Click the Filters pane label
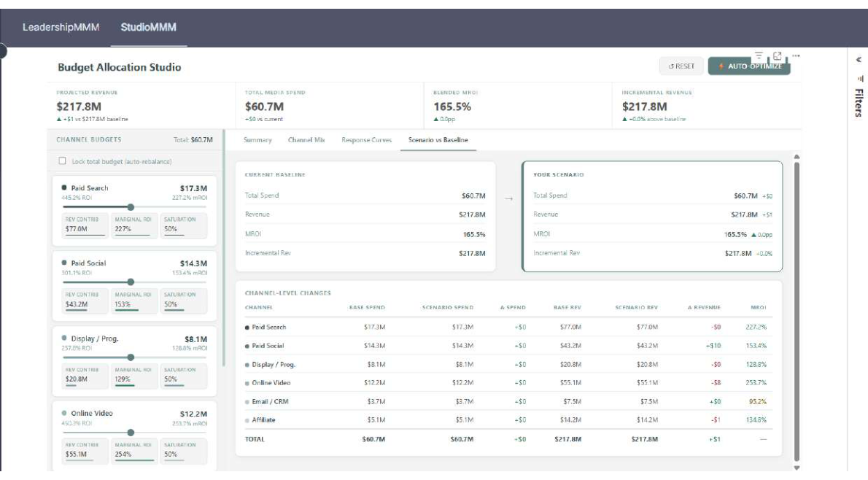 coord(859,102)
